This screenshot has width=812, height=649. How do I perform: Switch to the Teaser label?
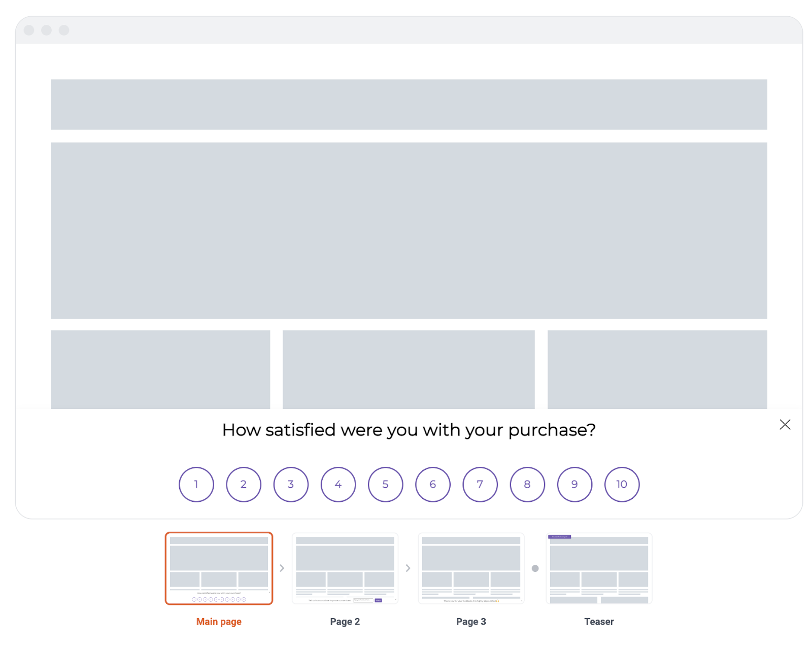pyautogui.click(x=599, y=622)
